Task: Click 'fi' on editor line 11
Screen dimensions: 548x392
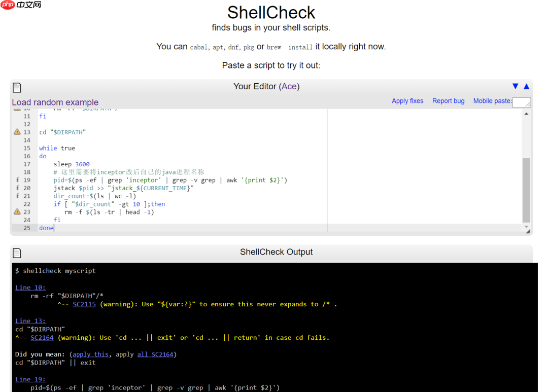Action: (x=43, y=116)
